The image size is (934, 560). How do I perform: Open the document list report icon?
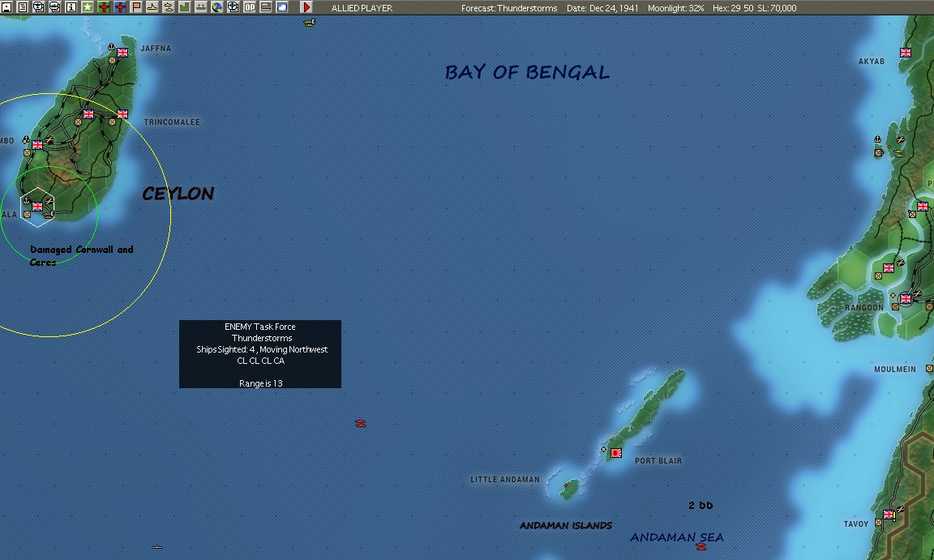pos(22,7)
